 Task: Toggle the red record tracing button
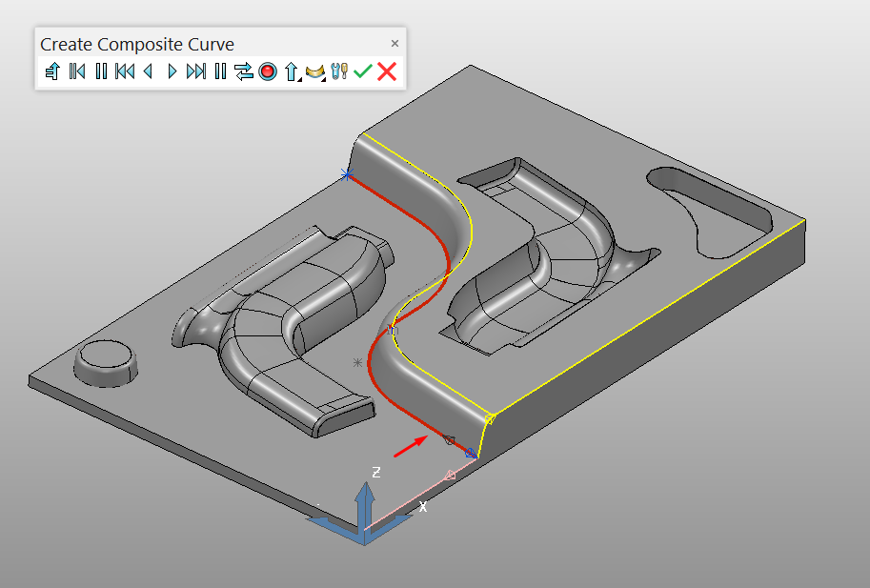pos(267,71)
